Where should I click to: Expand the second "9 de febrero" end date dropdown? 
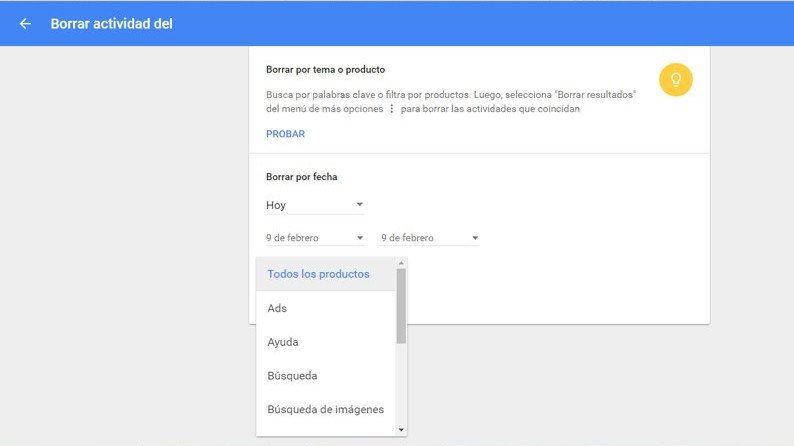(429, 238)
